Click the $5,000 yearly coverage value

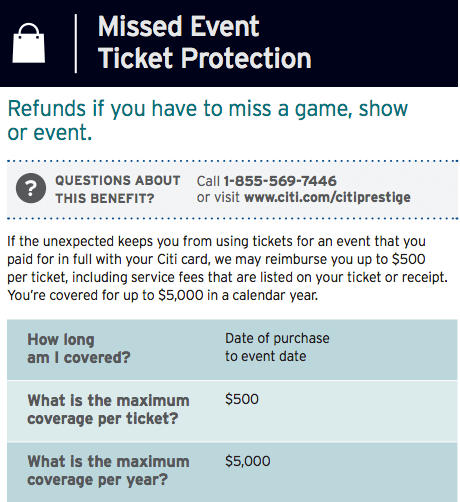click(248, 461)
